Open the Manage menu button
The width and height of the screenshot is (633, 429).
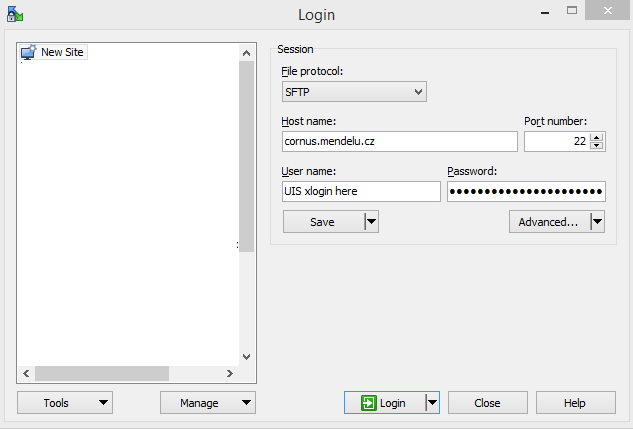pos(207,403)
